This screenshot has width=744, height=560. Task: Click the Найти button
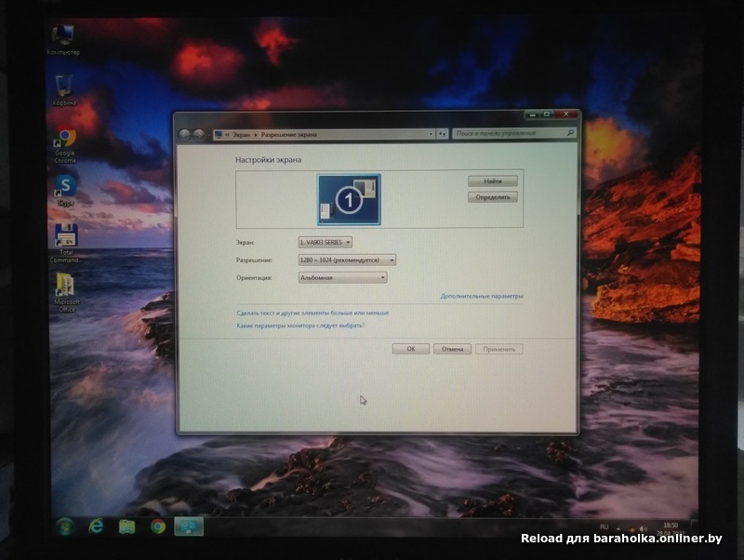493,180
